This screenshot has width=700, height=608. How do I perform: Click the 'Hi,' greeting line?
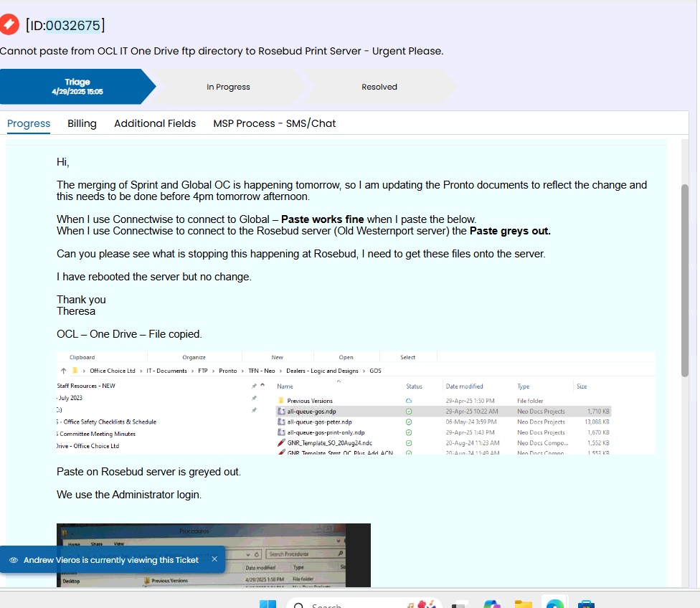63,162
